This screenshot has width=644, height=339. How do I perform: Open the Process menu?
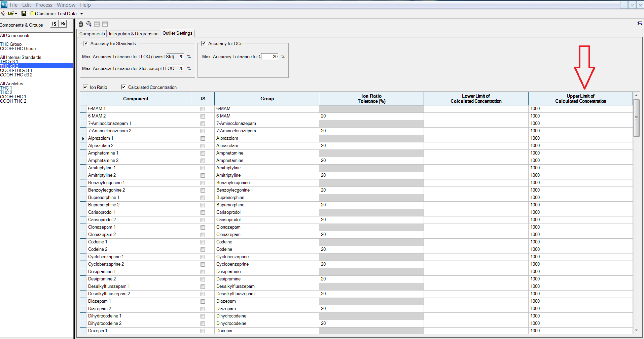[44, 5]
